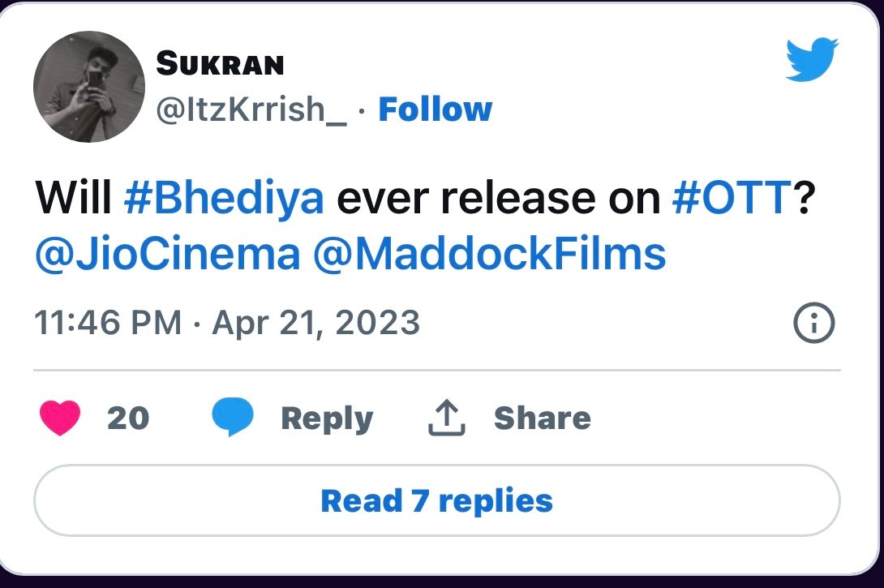Click the Share upload arrow icon
This screenshot has width=884, height=588.
tap(445, 418)
